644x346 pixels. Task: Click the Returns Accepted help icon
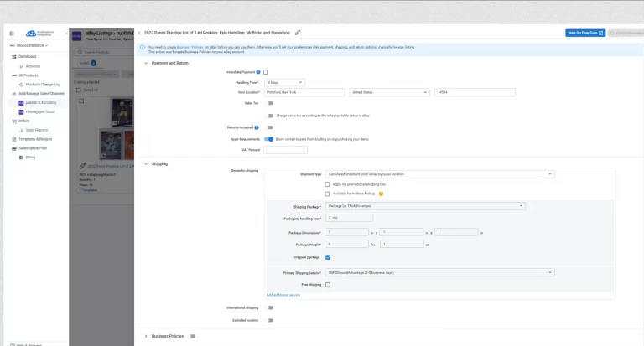[x=257, y=127]
